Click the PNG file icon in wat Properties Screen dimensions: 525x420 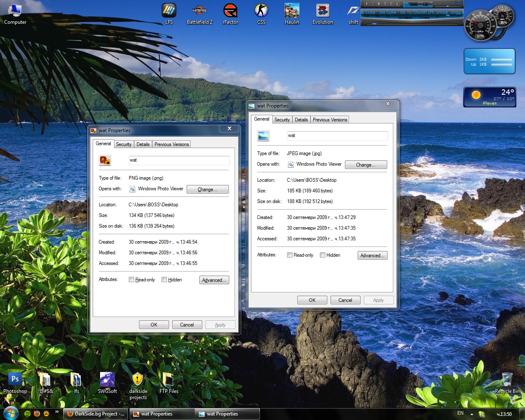coord(105,160)
